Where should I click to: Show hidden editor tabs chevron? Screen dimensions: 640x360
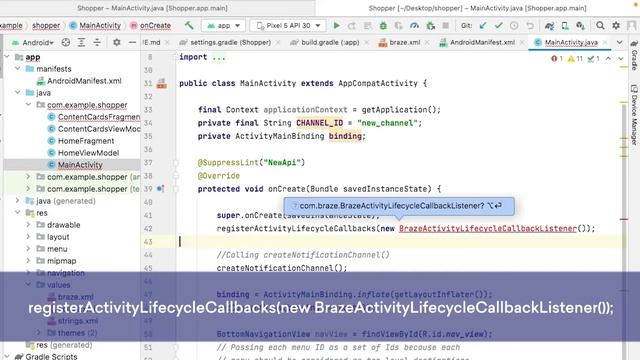620,42
